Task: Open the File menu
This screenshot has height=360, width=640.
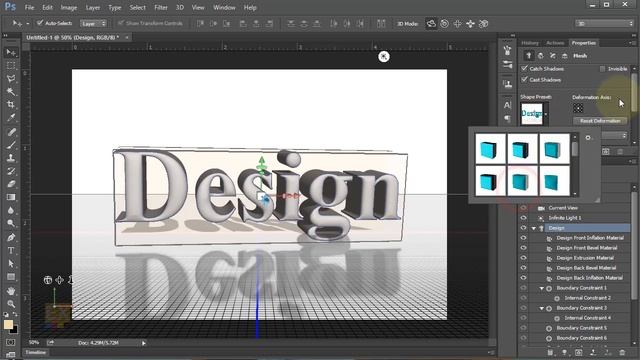Action: [x=29, y=7]
